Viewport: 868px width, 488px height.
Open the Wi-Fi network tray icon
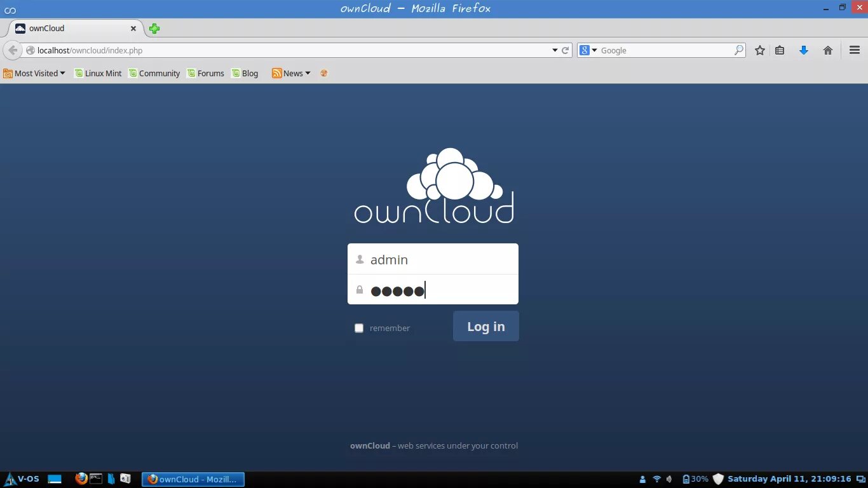[x=657, y=479]
